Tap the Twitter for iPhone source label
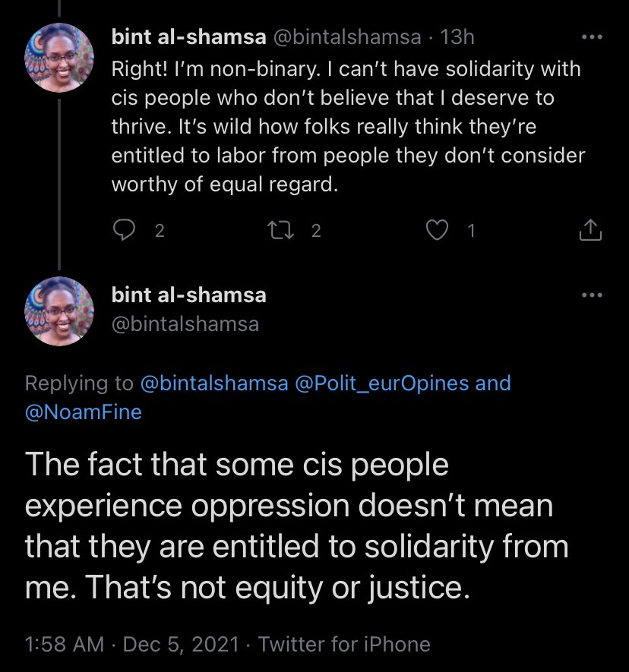 (x=344, y=645)
